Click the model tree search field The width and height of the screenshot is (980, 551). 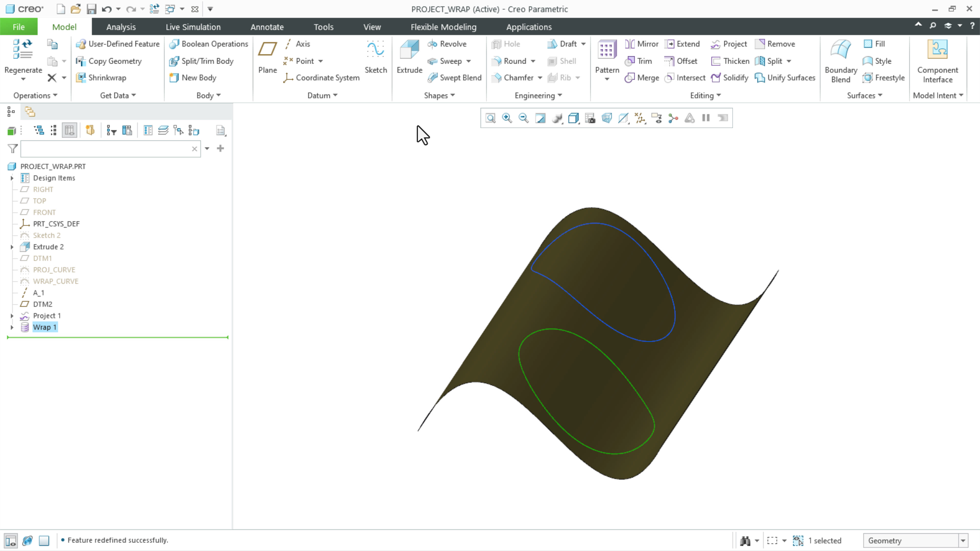click(110, 148)
